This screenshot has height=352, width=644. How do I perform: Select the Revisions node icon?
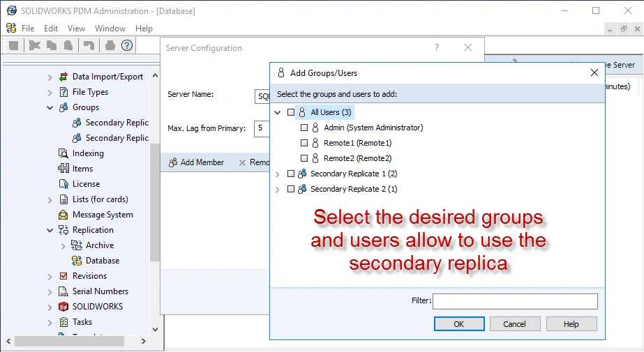click(63, 276)
